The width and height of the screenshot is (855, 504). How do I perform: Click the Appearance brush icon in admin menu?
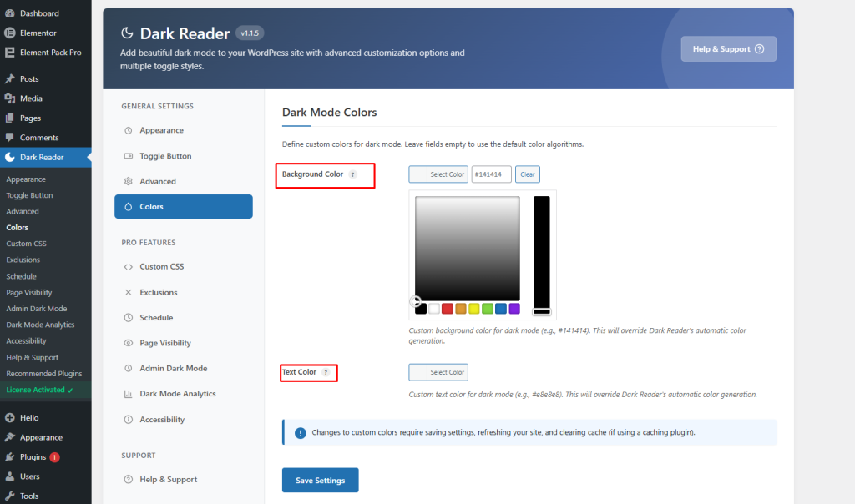pos(10,437)
